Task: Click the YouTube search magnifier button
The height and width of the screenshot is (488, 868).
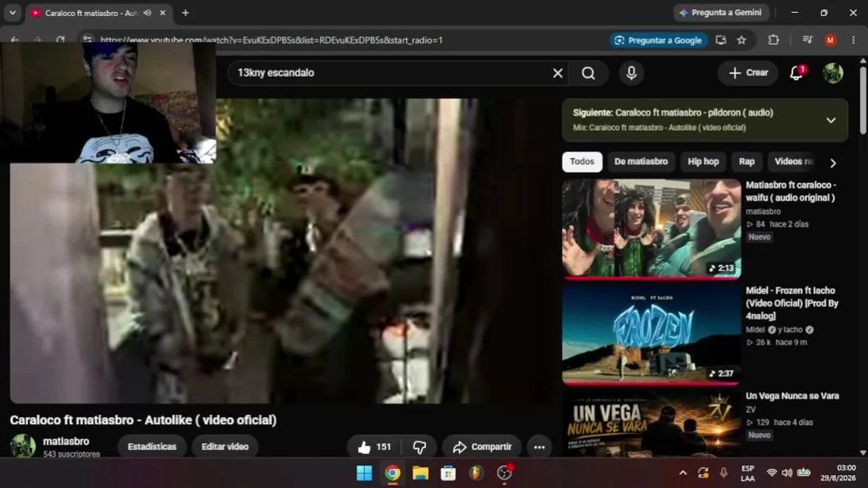Action: [588, 73]
